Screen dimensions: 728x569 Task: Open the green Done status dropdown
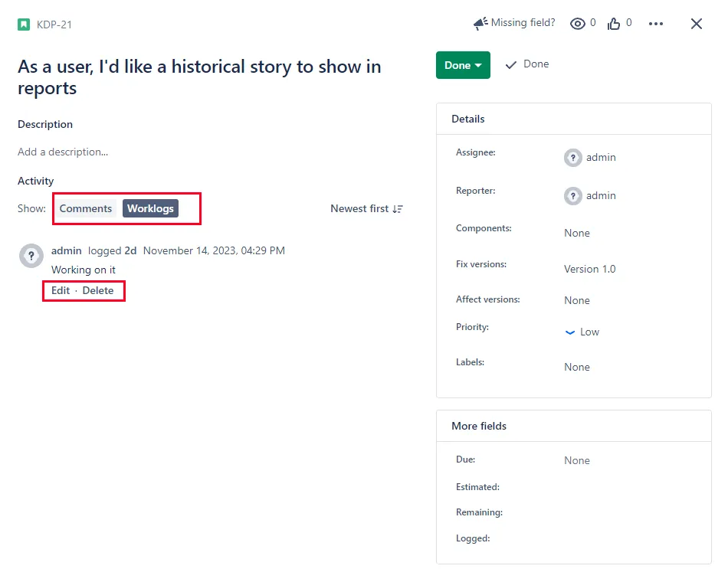pyautogui.click(x=463, y=65)
